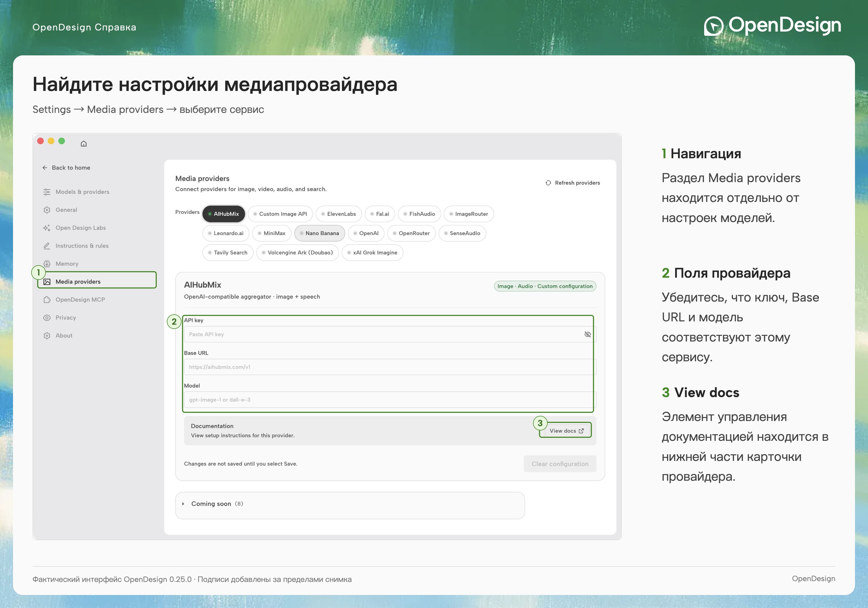Image resolution: width=868 pixels, height=608 pixels.
Task: Select the Volcengine Ark (Doubao) provider chip
Action: click(x=298, y=252)
